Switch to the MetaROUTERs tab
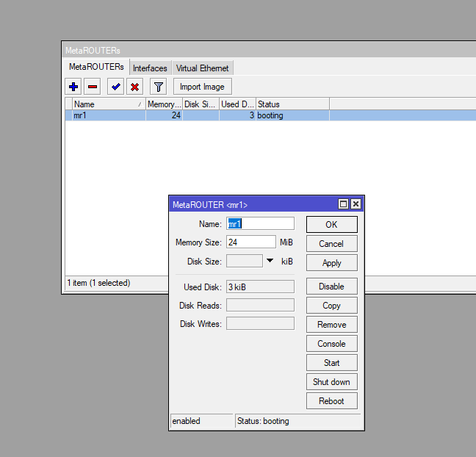The image size is (476, 457). [x=96, y=67]
